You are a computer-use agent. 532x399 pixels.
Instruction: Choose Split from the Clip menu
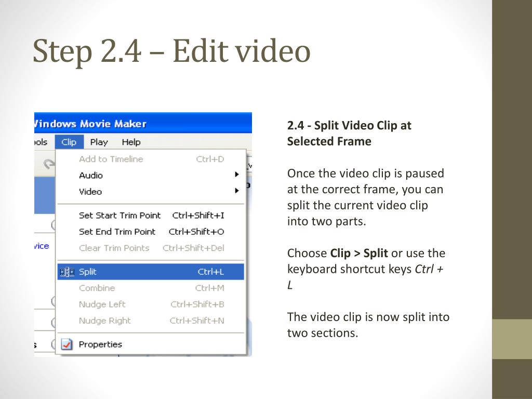click(151, 272)
